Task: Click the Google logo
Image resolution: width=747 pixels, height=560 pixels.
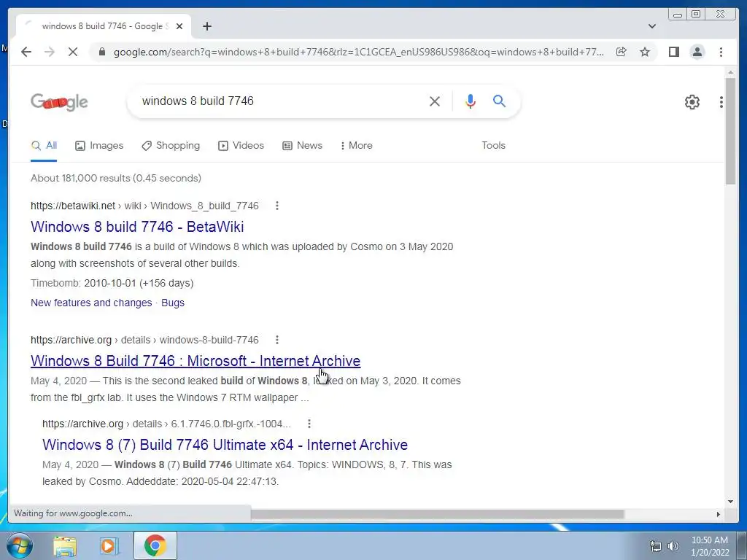Action: click(59, 101)
